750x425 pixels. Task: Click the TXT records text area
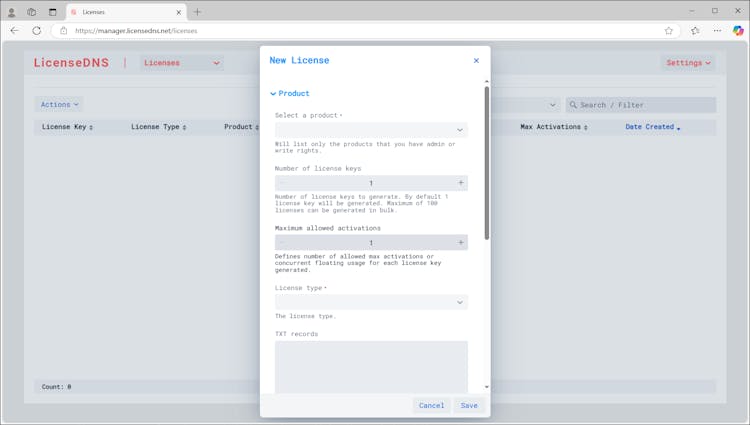[371, 367]
